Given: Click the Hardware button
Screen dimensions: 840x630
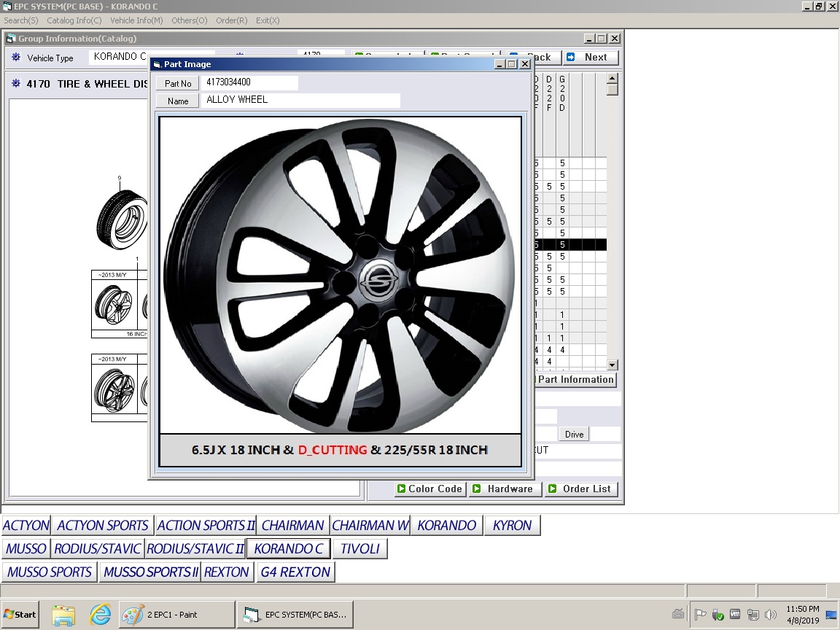Looking at the screenshot, I should (505, 489).
